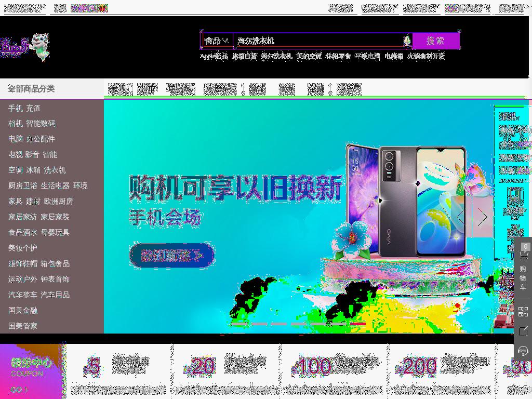Click the QR code icon in the side toolbar
This screenshot has width=532, height=399.
click(x=523, y=311)
